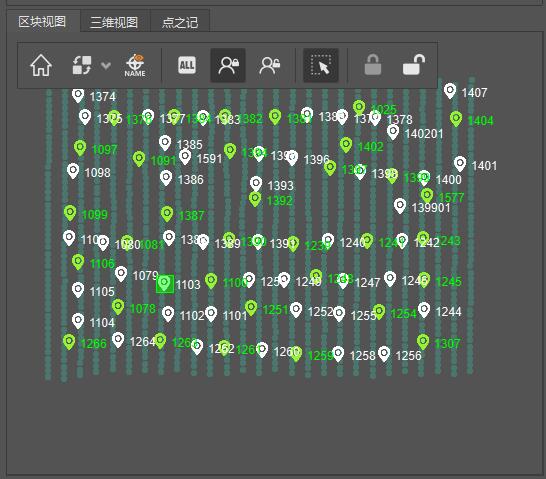Select the white marker pin 139901

tap(400, 206)
